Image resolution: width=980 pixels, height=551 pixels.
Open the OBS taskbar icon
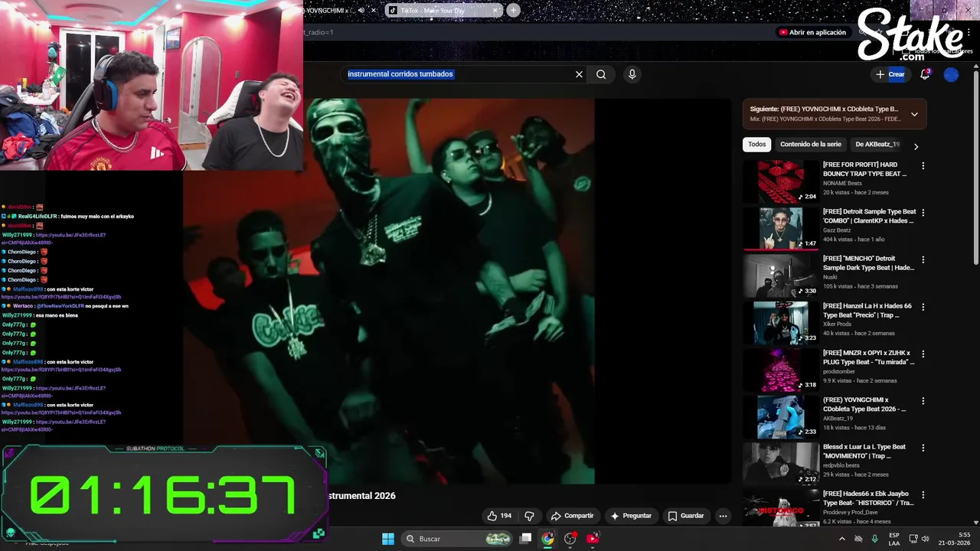[570, 539]
